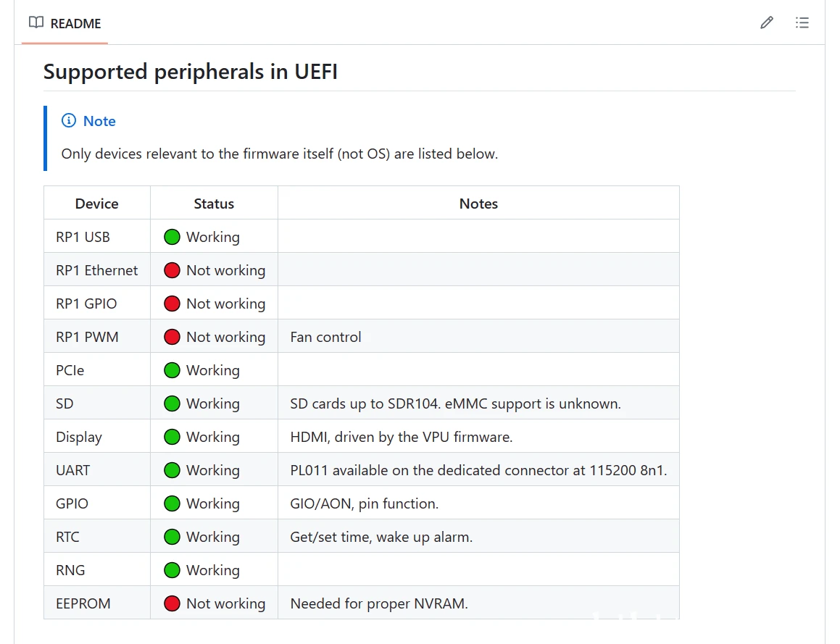Click "Working" text in the RNG row
840x644 pixels.
coord(212,570)
